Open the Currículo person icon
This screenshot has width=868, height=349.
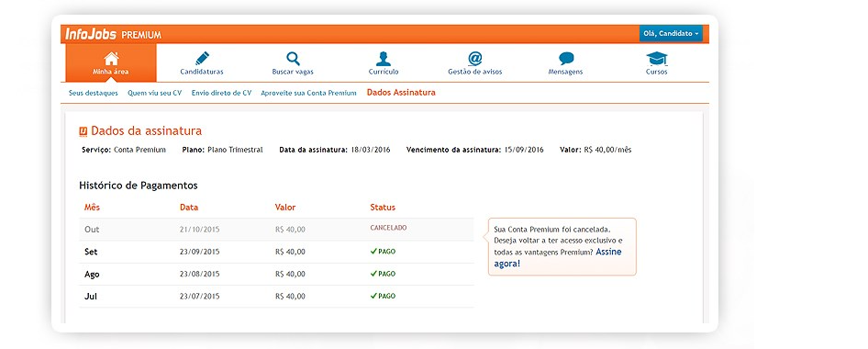coord(383,59)
